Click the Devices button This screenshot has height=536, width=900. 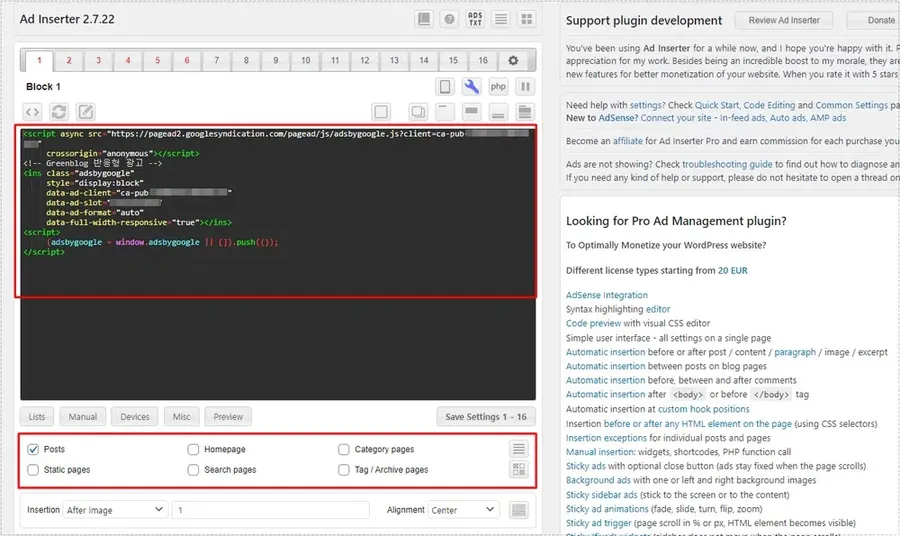pos(135,417)
